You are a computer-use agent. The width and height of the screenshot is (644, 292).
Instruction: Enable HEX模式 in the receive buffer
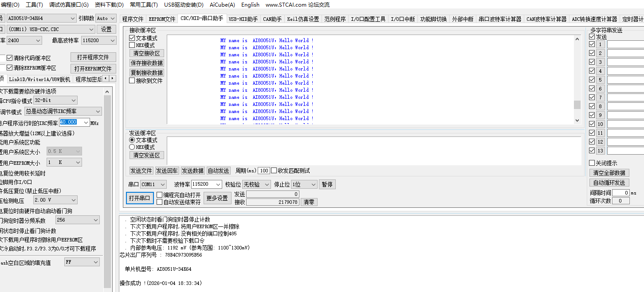(x=131, y=44)
